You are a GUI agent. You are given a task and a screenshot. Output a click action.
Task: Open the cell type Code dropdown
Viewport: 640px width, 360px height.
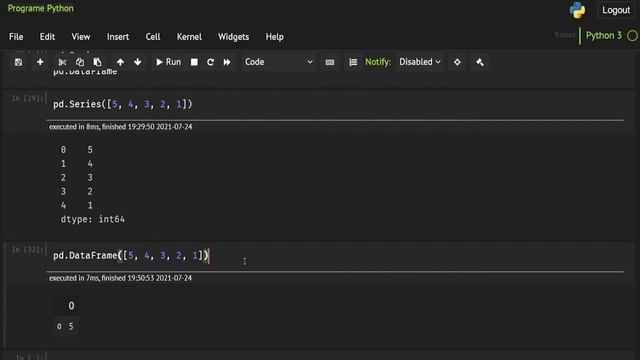(278, 62)
